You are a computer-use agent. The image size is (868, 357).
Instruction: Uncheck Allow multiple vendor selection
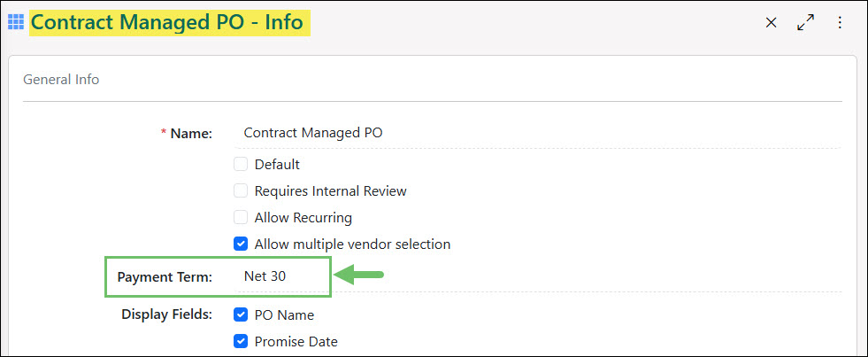coord(241,244)
